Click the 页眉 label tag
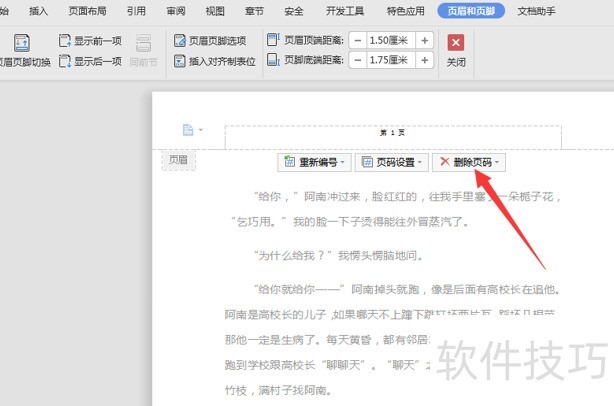This screenshot has height=406, width=614. click(x=178, y=160)
